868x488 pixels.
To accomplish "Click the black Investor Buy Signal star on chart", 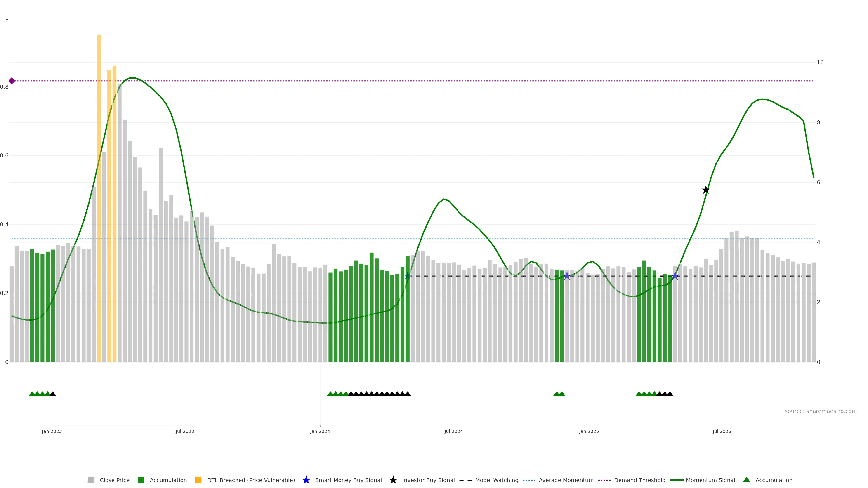I will [705, 190].
